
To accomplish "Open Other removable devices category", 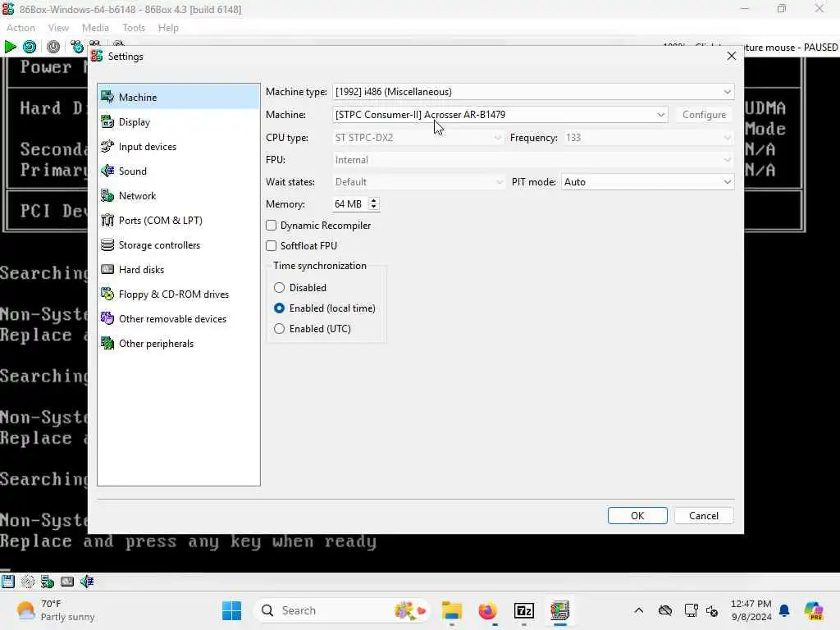I will coord(178,319).
